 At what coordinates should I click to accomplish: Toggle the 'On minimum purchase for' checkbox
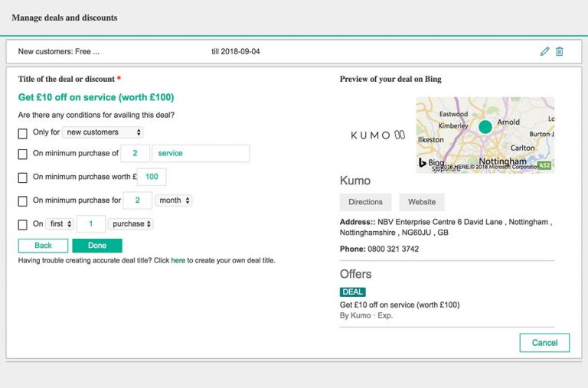[23, 201]
